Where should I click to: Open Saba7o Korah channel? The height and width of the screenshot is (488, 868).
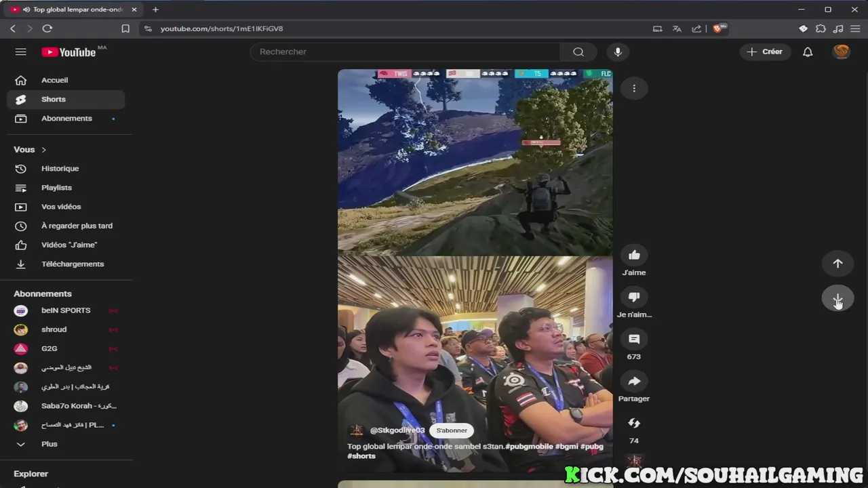[x=66, y=406]
